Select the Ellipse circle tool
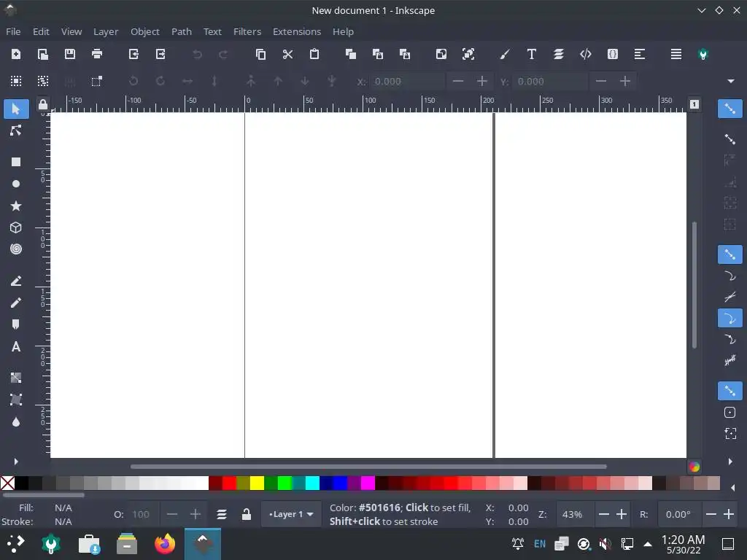 (x=16, y=184)
